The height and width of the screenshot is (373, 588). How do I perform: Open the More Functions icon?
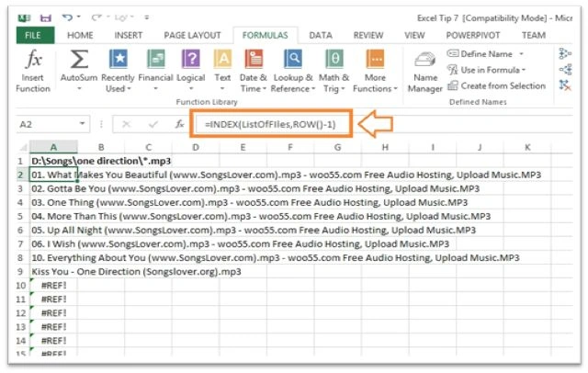click(375, 59)
